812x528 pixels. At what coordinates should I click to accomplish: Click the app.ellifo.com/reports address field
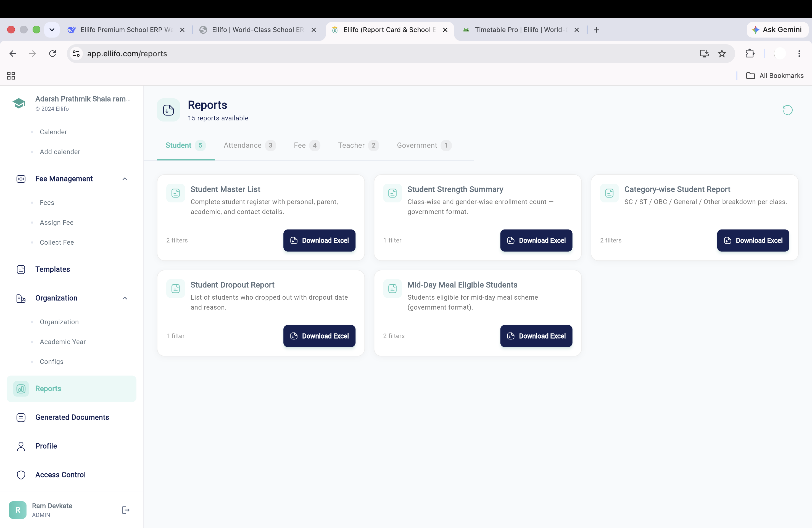click(401, 54)
